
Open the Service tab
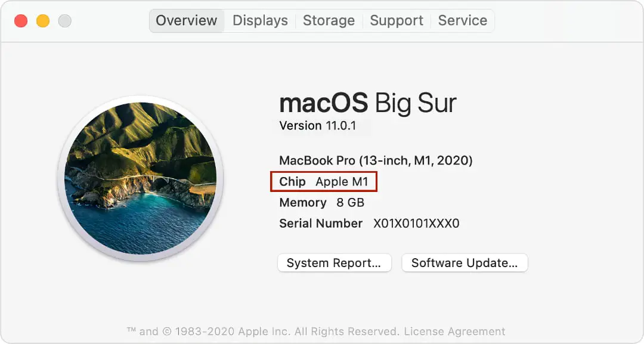tap(463, 20)
